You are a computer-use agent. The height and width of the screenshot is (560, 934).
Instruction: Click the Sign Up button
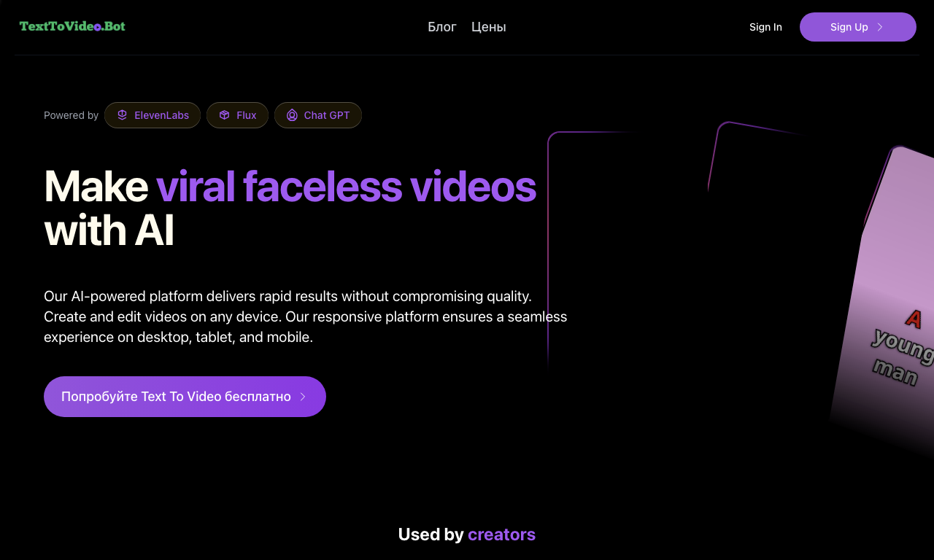[x=858, y=27]
